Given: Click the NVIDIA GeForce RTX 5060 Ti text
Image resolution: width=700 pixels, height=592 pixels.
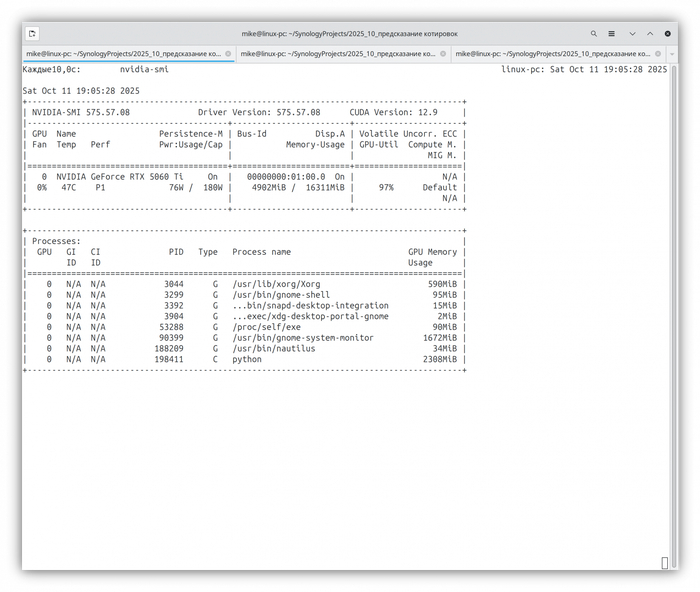Looking at the screenshot, I should [120, 176].
